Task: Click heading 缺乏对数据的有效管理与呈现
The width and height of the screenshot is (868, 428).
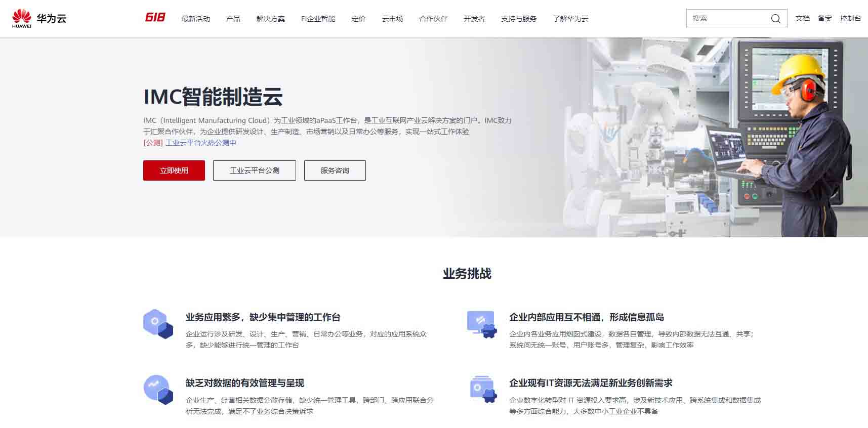Action: (x=245, y=383)
